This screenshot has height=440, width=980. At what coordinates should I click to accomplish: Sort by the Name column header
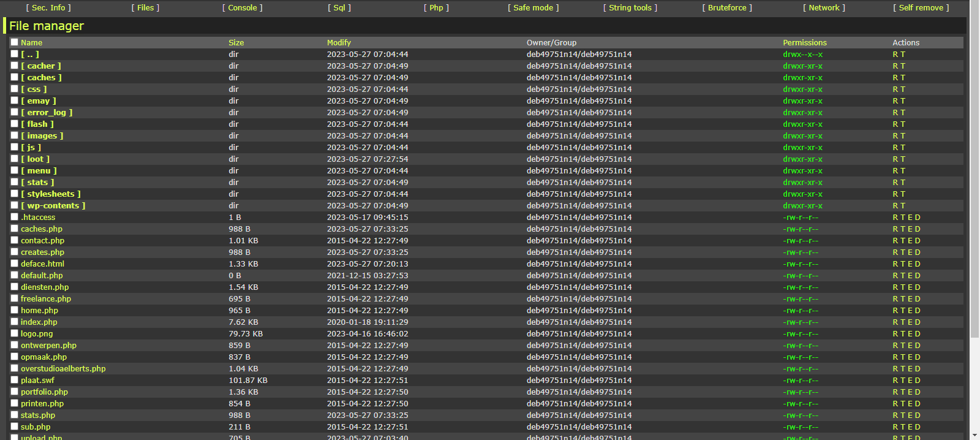pyautogui.click(x=32, y=43)
